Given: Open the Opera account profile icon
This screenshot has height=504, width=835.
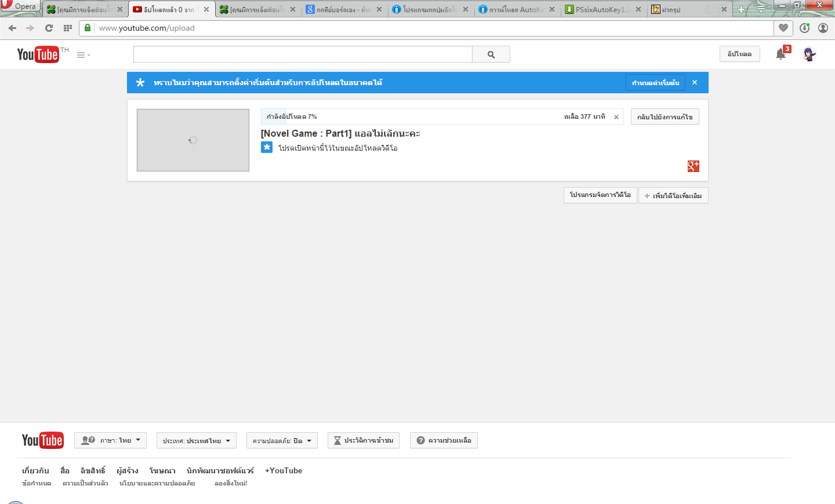Looking at the screenshot, I should (x=823, y=28).
